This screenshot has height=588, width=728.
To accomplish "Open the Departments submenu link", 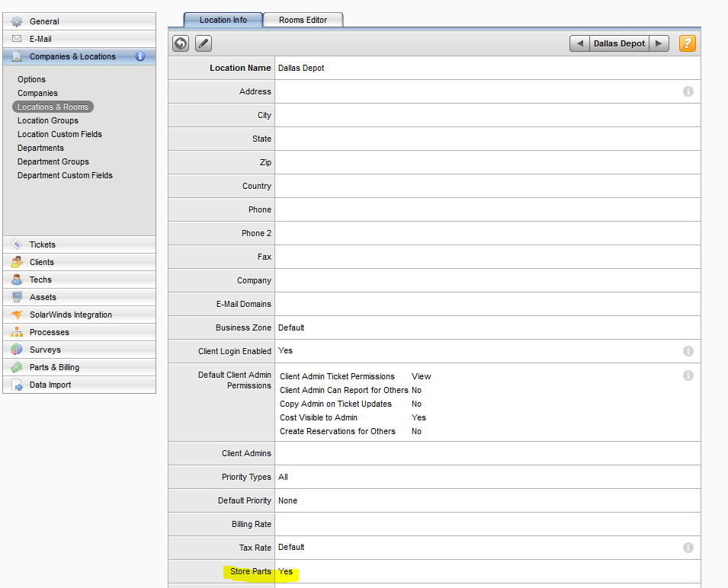I will 41,148.
